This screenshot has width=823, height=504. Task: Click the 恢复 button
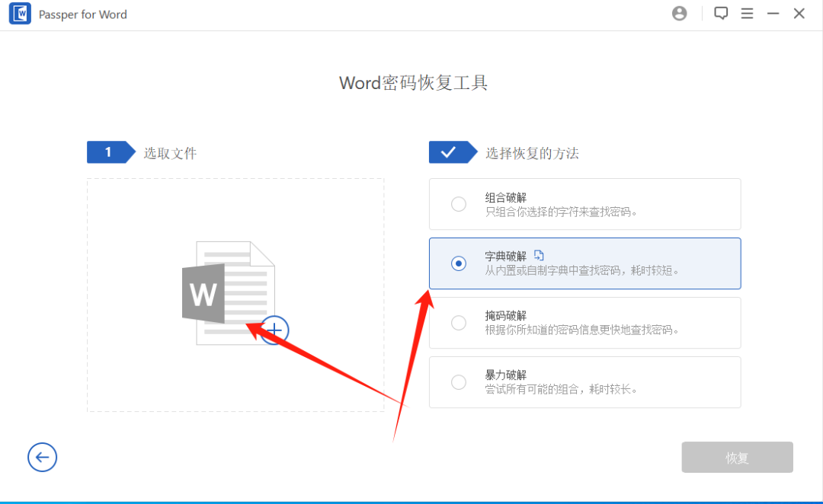737,458
